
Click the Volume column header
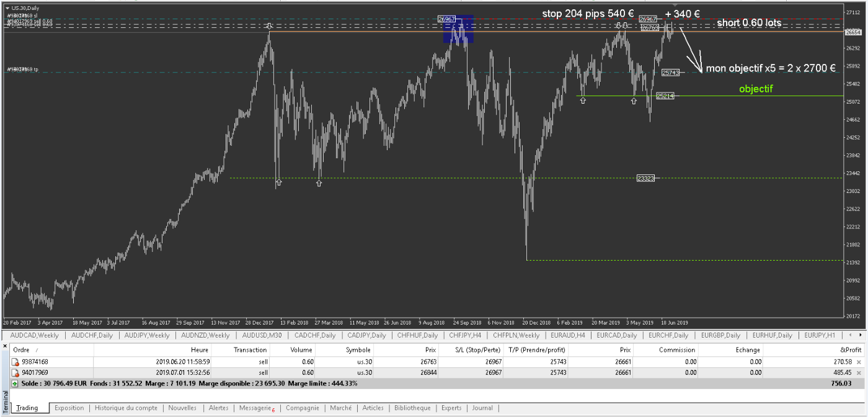(x=293, y=350)
